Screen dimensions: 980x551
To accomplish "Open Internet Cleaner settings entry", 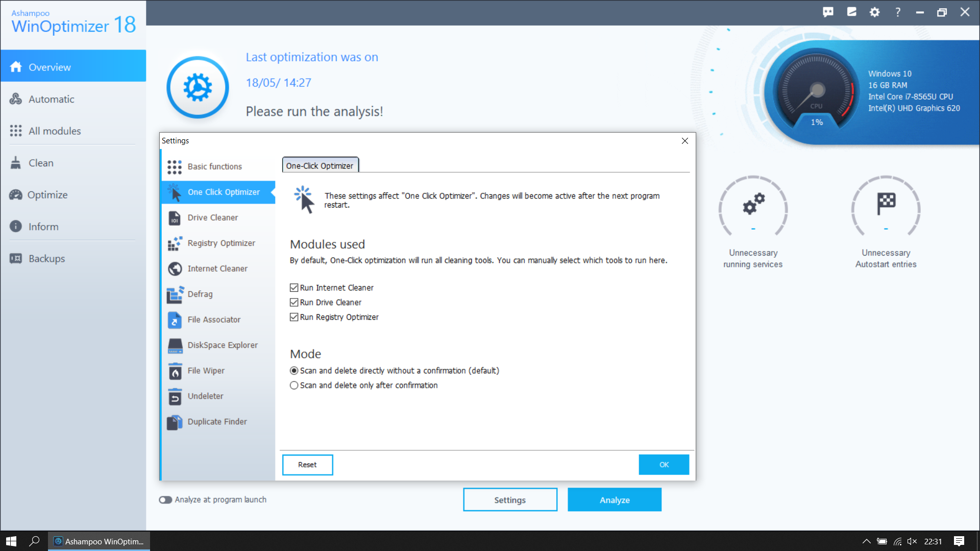I will (x=218, y=268).
